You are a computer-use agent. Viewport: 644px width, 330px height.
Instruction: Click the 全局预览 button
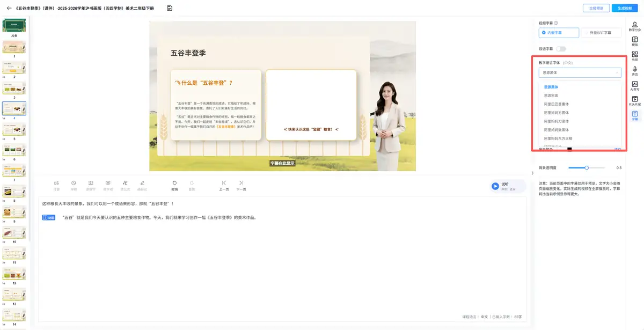596,8
